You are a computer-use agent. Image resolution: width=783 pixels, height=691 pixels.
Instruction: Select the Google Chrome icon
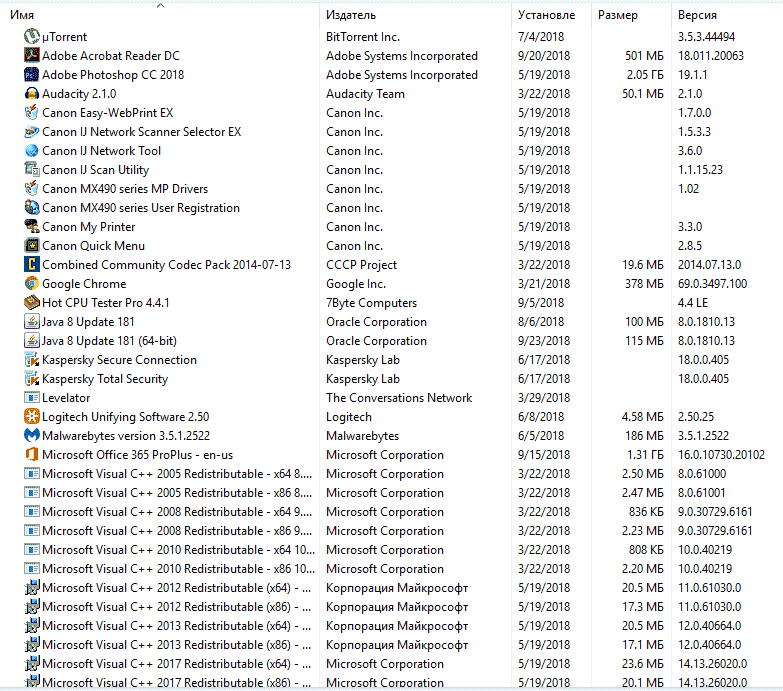pyautogui.click(x=31, y=283)
